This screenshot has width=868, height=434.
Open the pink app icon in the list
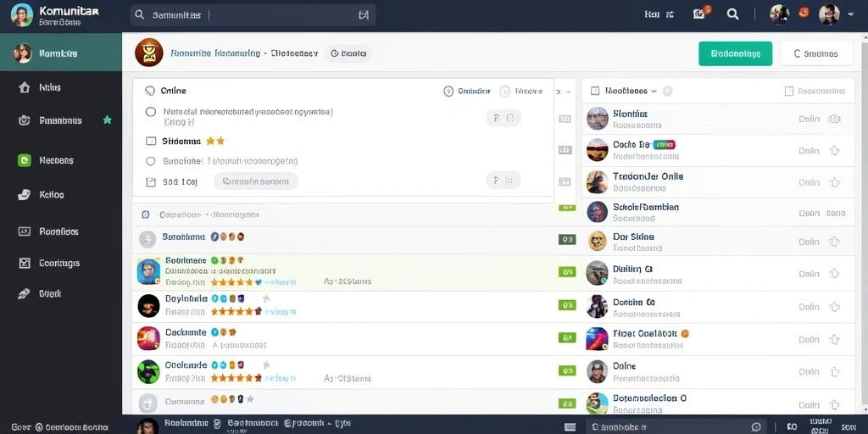click(148, 338)
